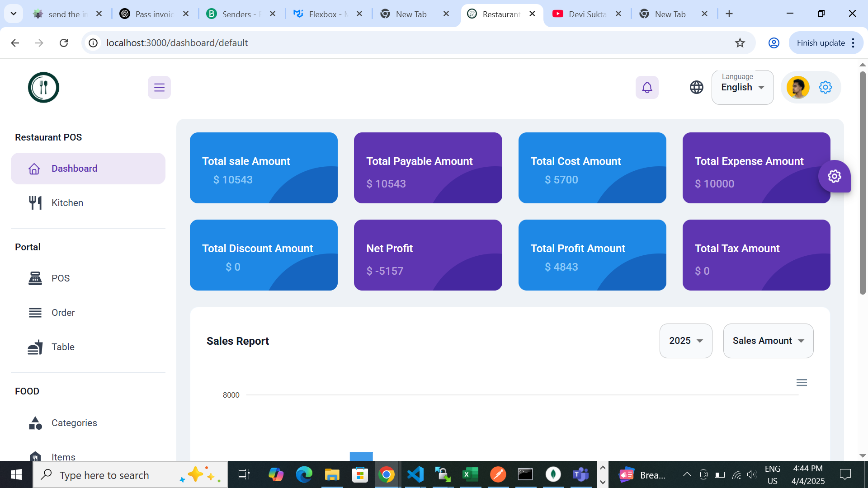Open the floating purple settings gear
The image size is (868, 488).
click(x=834, y=176)
